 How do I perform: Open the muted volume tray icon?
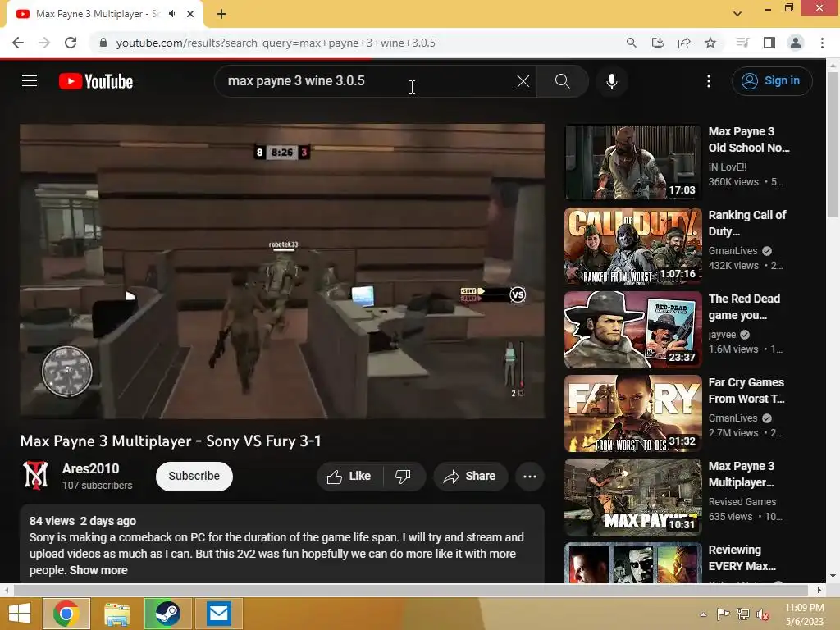coord(763,614)
